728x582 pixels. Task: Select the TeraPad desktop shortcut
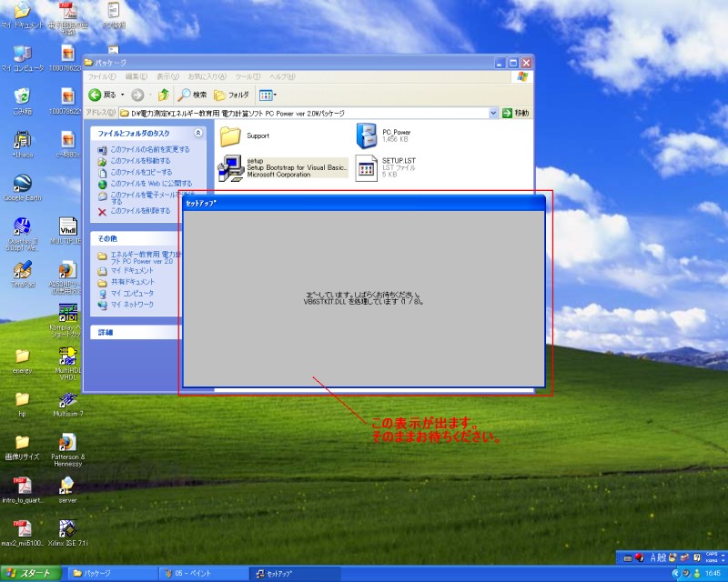[22, 274]
